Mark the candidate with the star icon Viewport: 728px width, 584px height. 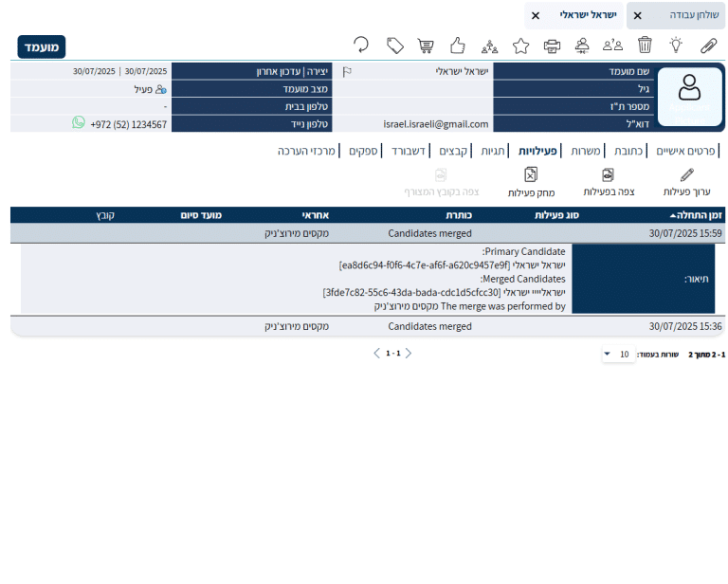tap(520, 46)
